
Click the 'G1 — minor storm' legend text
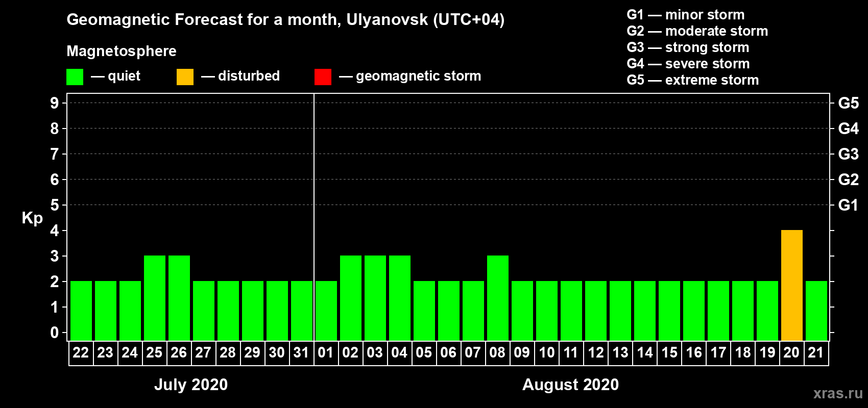point(686,15)
